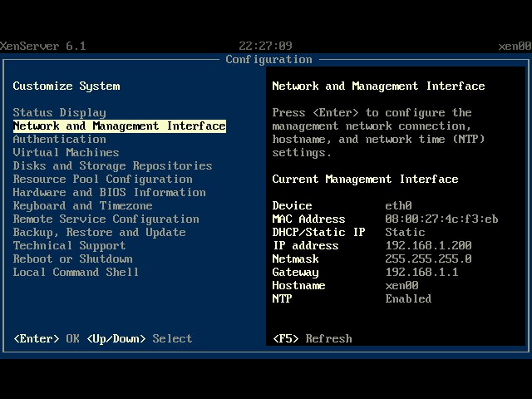This screenshot has height=399, width=532.
Task: Click the Netmask value 255.255.255.0
Action: click(429, 259)
